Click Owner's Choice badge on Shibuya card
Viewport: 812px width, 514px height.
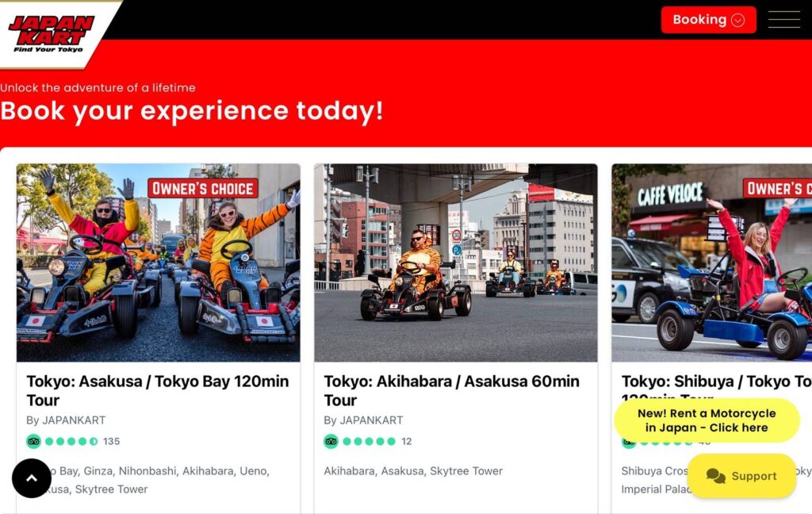pos(777,188)
